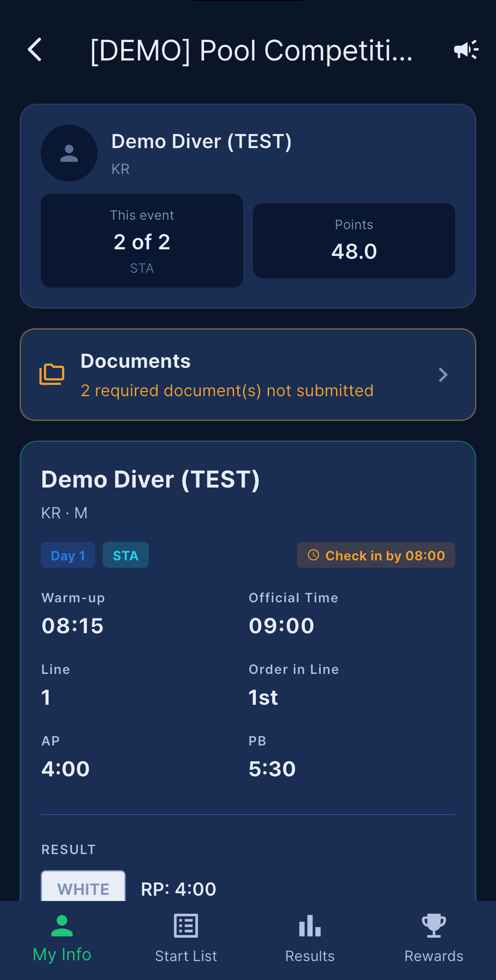The image size is (496, 980).
Task: View '2 required document(s) not submitted' warning
Action: (x=227, y=390)
